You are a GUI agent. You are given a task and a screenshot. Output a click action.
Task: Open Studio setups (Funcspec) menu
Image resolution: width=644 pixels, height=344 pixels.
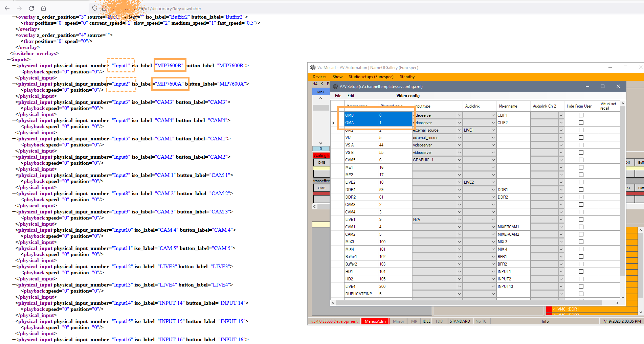tap(371, 77)
